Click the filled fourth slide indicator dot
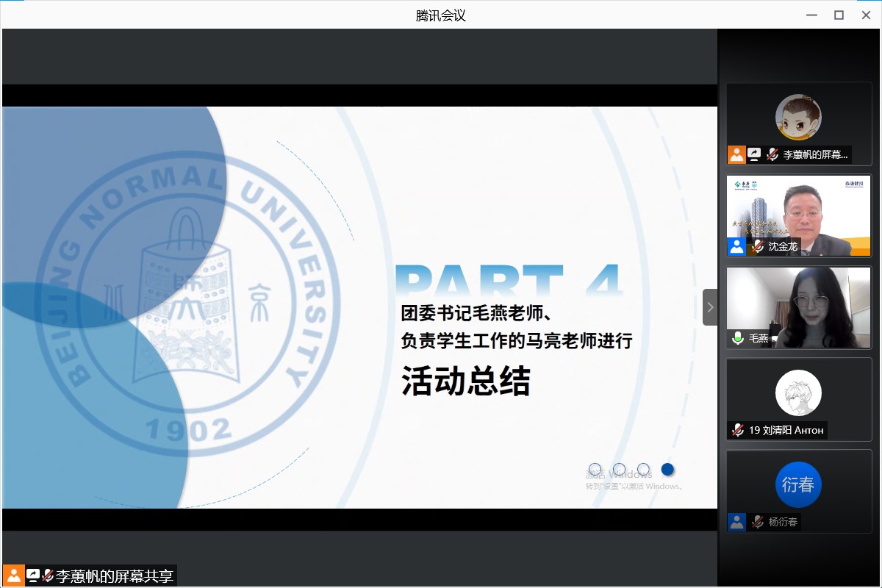 tap(667, 469)
